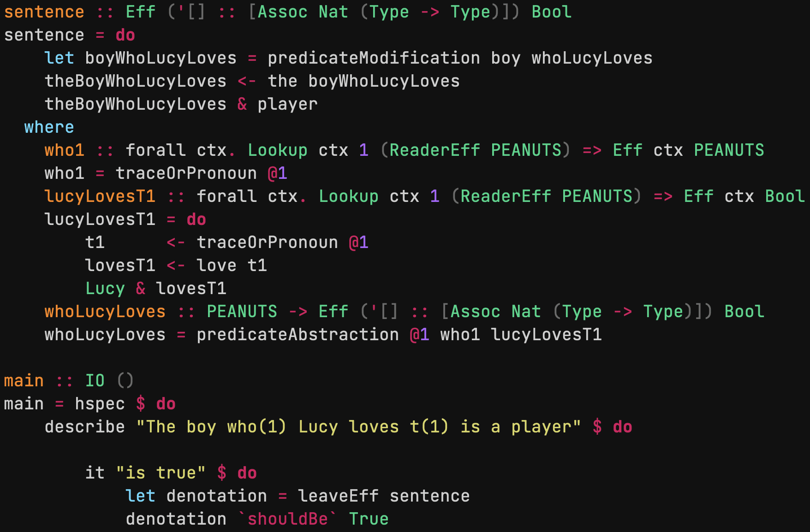
Task: Click the orange 'whoLucyLoves' type signature name
Action: point(105,311)
